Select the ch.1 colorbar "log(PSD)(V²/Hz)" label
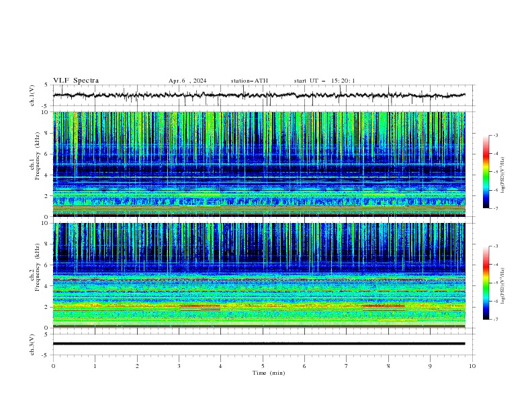The image size is (532, 411). (503, 175)
